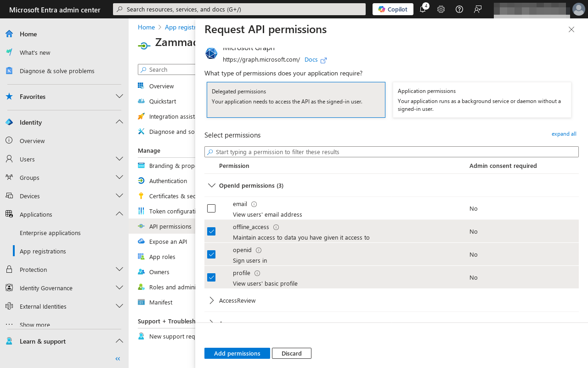
Task: Open the Microsoft Graph Docs link
Action: (316, 60)
